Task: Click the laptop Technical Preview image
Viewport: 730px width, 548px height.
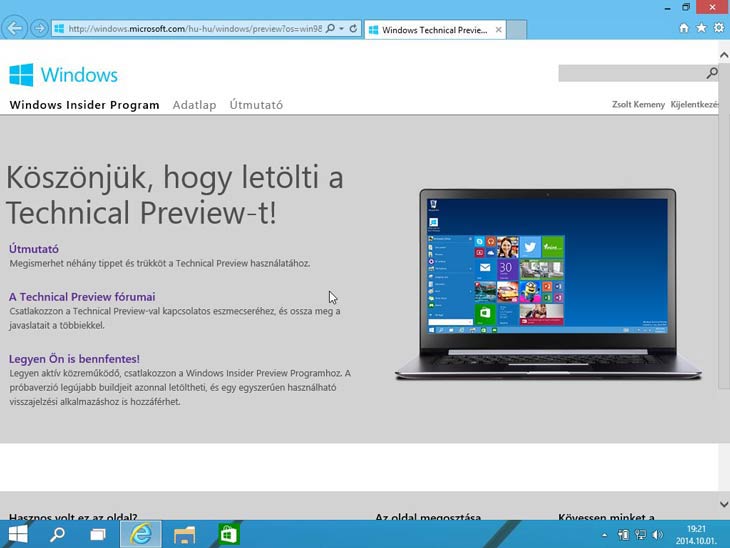Action: click(548, 284)
